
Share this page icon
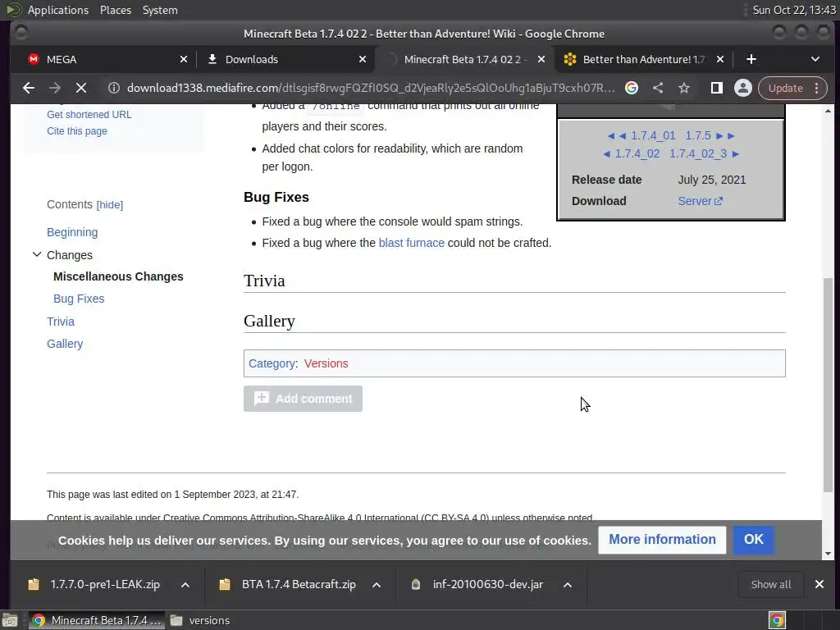(x=658, y=88)
